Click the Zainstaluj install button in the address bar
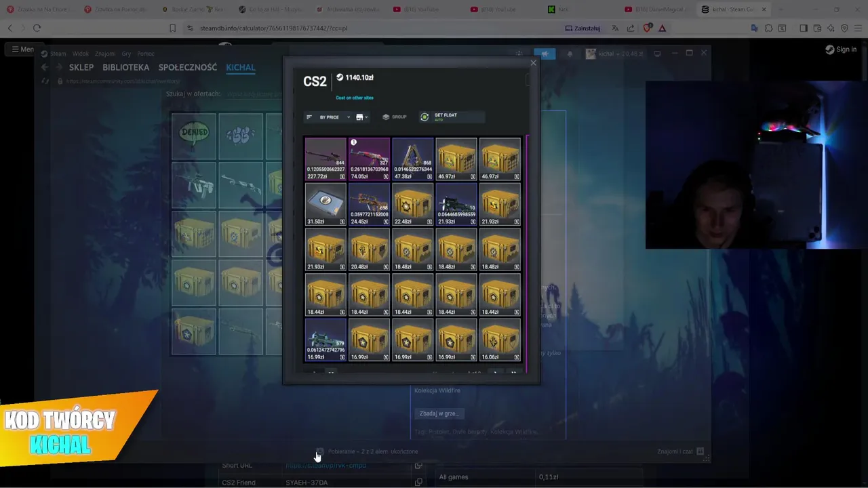This screenshot has width=868, height=488. (583, 28)
